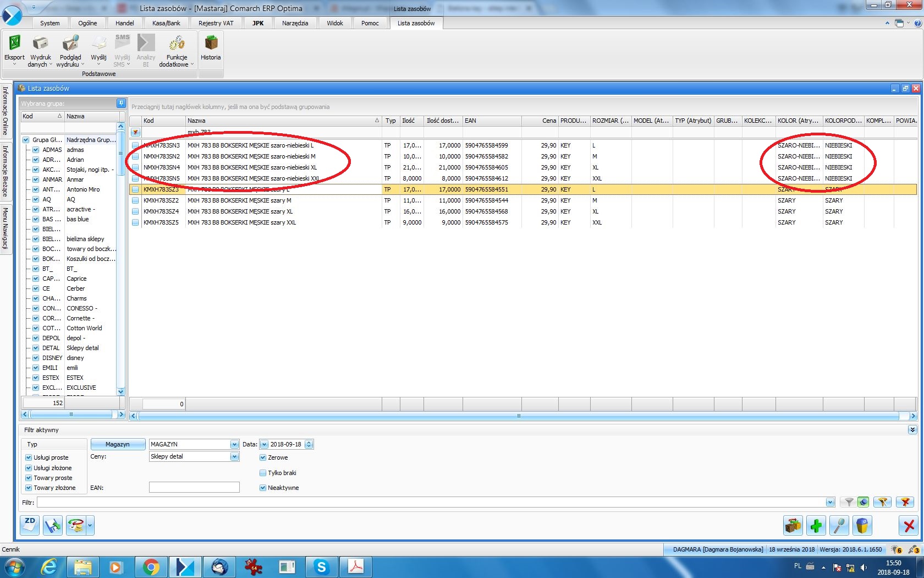Toggle the Zerowe checkbox
Image resolution: width=924 pixels, height=578 pixels.
[263, 457]
